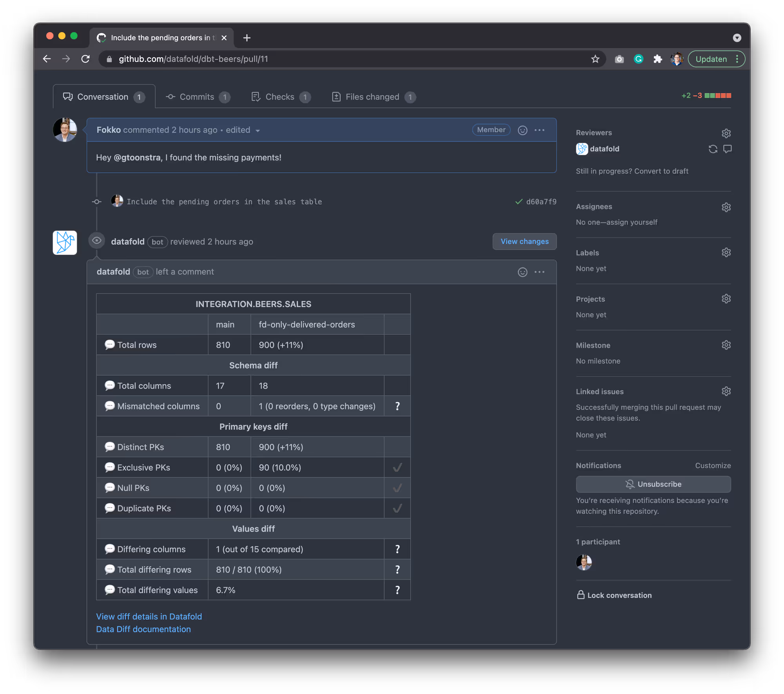
Task: Switch to the Conversation tab
Action: click(x=103, y=97)
